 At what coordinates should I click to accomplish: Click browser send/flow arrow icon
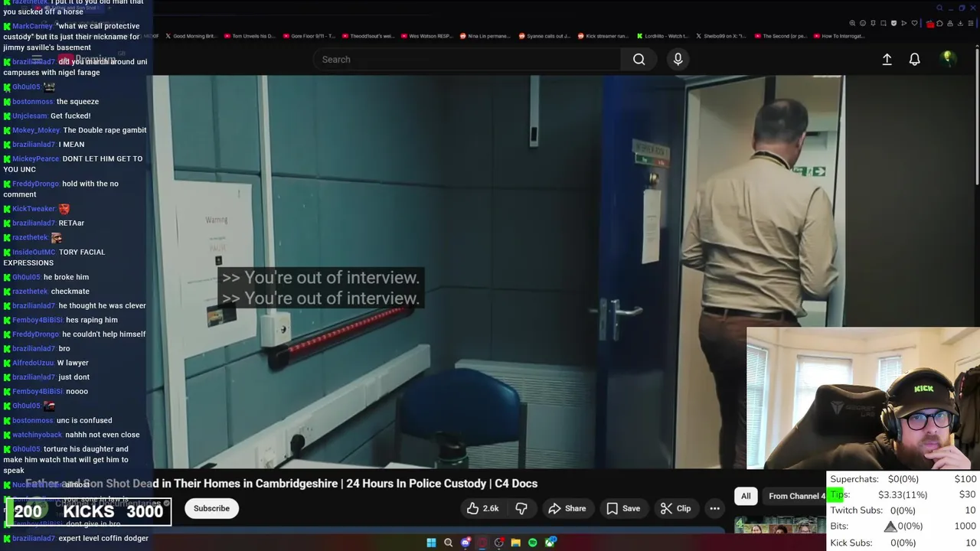point(904,23)
